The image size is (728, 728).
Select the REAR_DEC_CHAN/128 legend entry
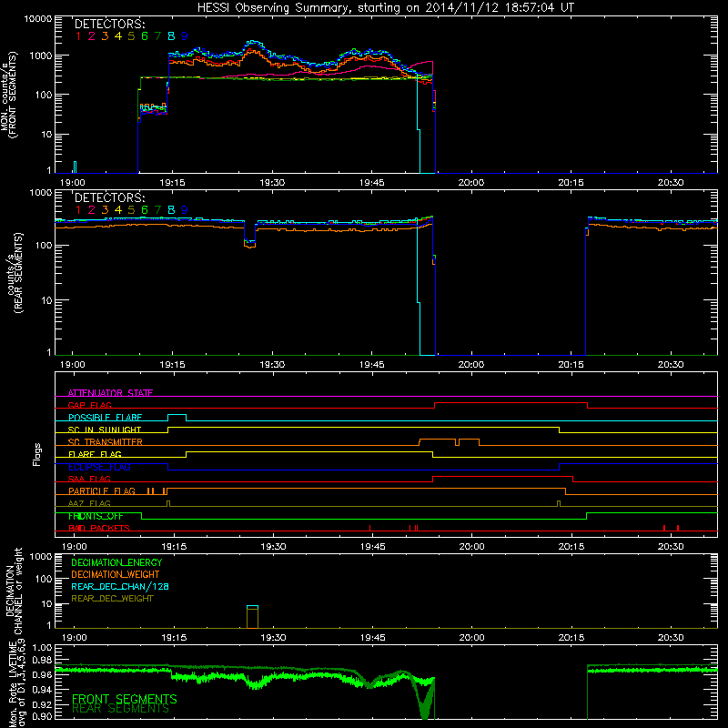pyautogui.click(x=120, y=586)
